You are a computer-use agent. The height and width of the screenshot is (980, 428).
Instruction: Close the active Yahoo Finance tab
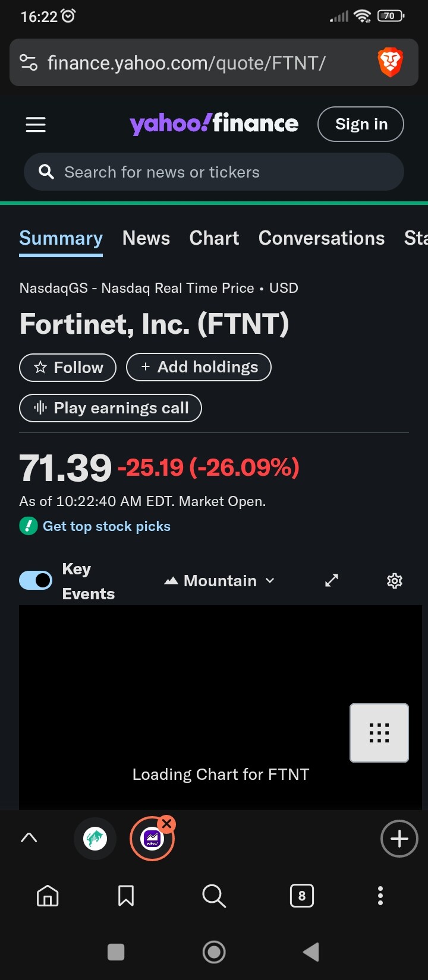pos(167,824)
